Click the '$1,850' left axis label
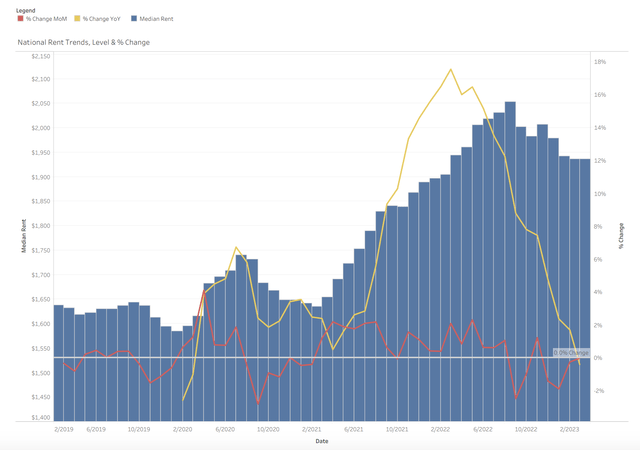 point(41,201)
